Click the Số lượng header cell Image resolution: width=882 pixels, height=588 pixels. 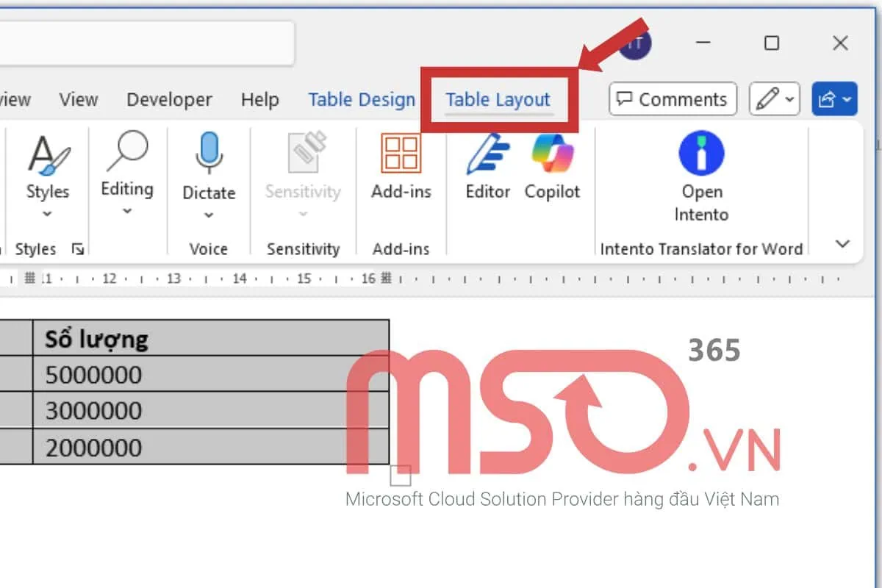210,339
